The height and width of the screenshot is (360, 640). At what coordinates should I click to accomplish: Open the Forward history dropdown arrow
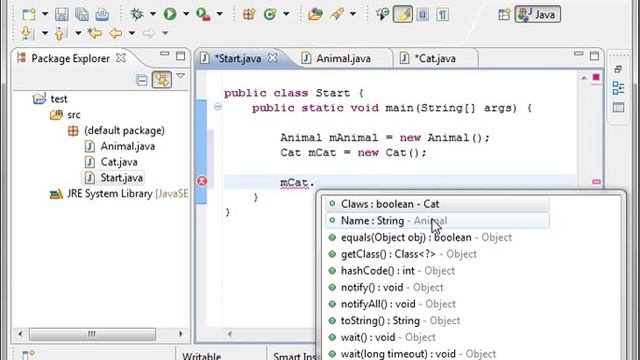click(165, 33)
